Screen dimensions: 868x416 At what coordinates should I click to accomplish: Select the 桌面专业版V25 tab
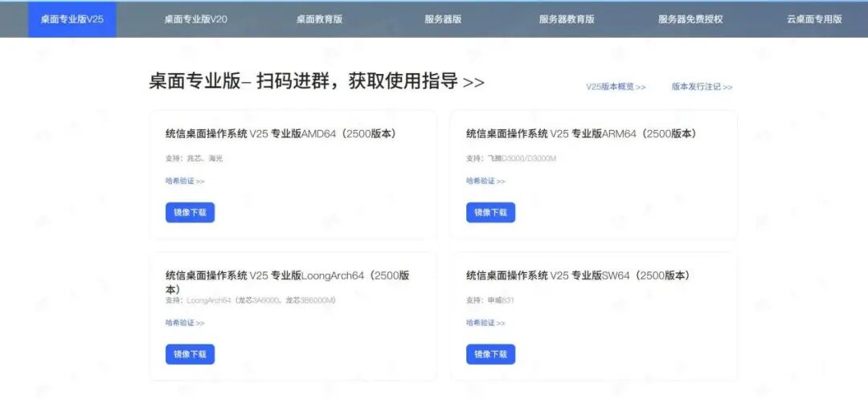(x=72, y=19)
